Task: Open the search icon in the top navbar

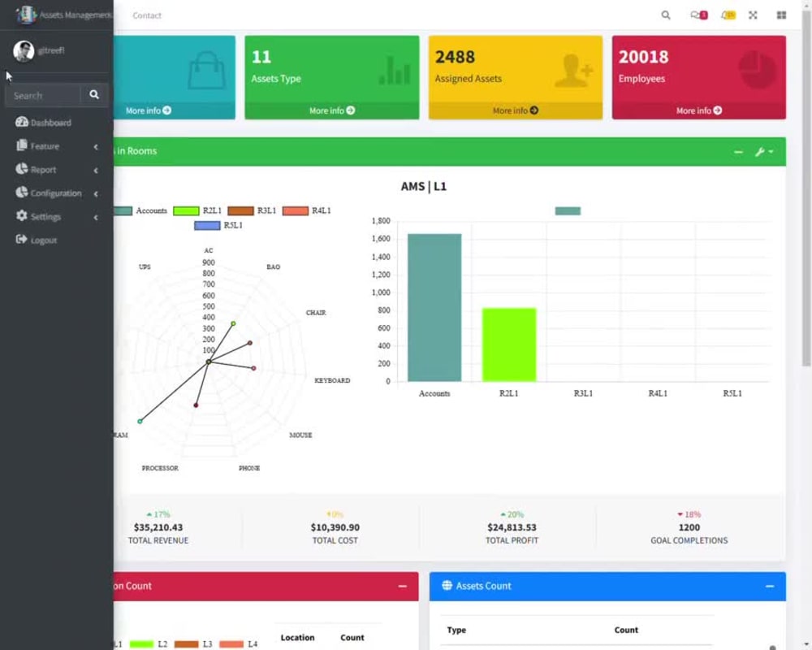Action: (665, 15)
